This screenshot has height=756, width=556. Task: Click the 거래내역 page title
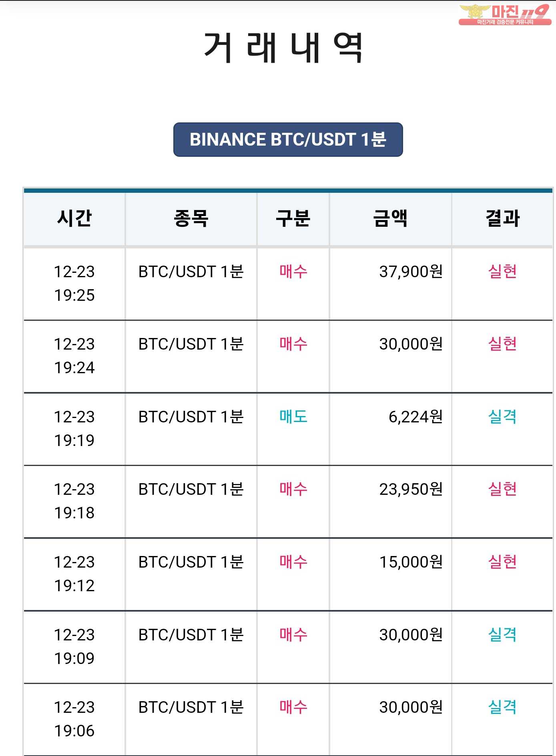(283, 48)
